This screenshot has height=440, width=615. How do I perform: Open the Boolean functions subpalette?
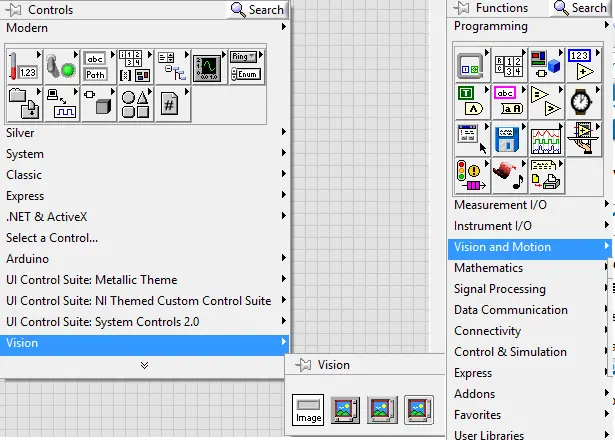[x=472, y=102]
